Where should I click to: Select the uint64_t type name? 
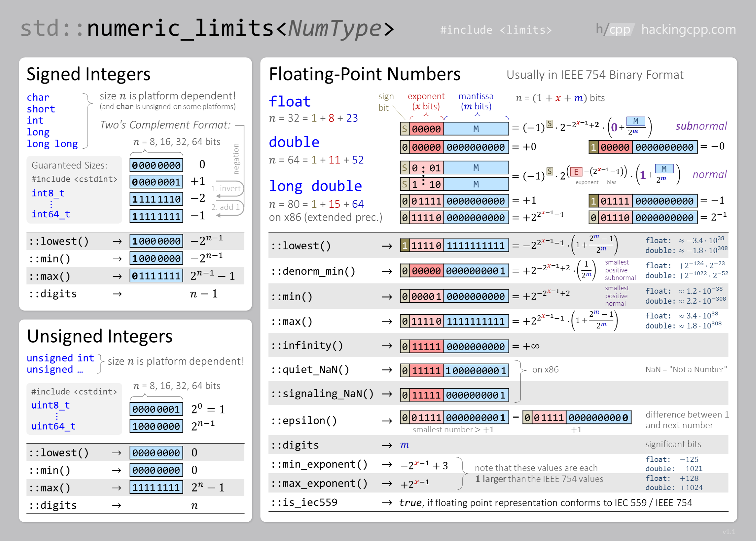[x=53, y=426]
